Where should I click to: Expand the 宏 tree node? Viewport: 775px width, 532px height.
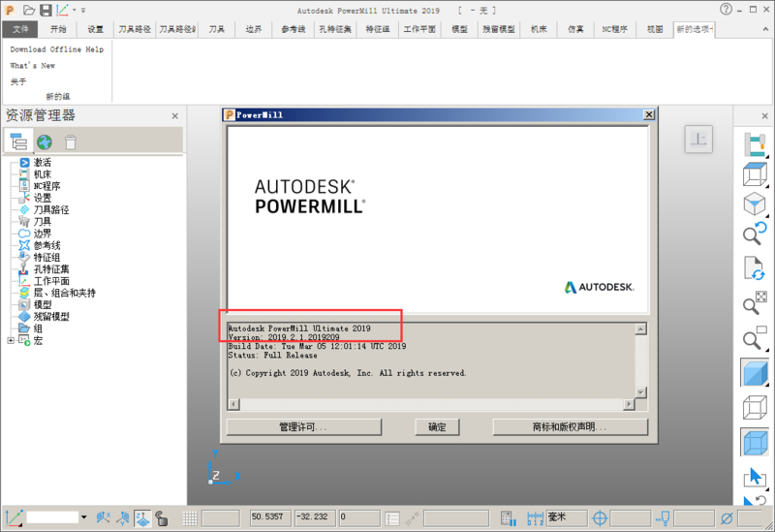11,340
